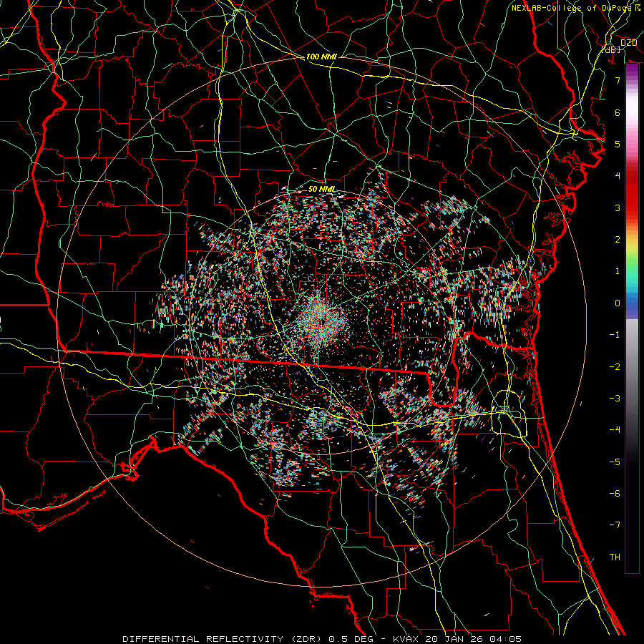Click the "0" value on the color scale

(x=618, y=303)
